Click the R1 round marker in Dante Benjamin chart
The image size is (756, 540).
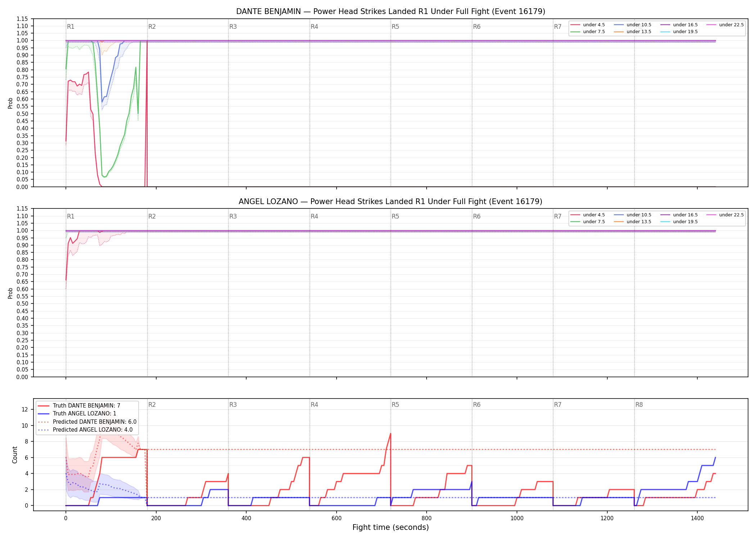pyautogui.click(x=71, y=27)
